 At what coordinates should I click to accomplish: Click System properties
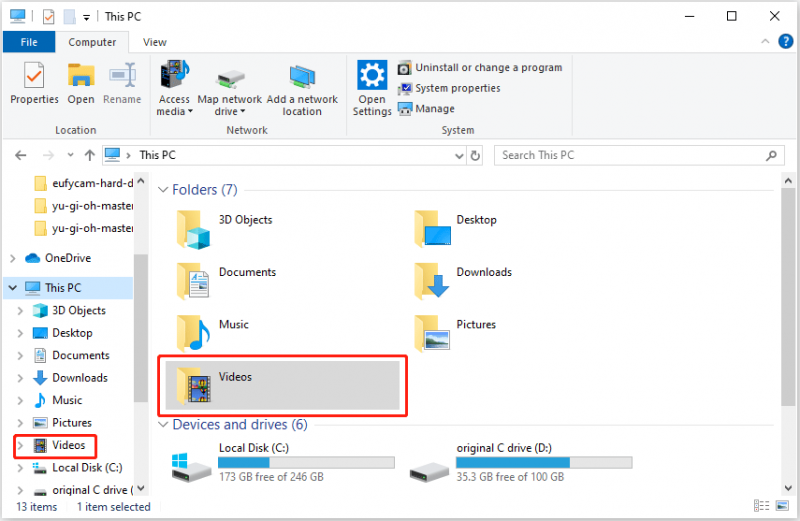click(x=449, y=88)
